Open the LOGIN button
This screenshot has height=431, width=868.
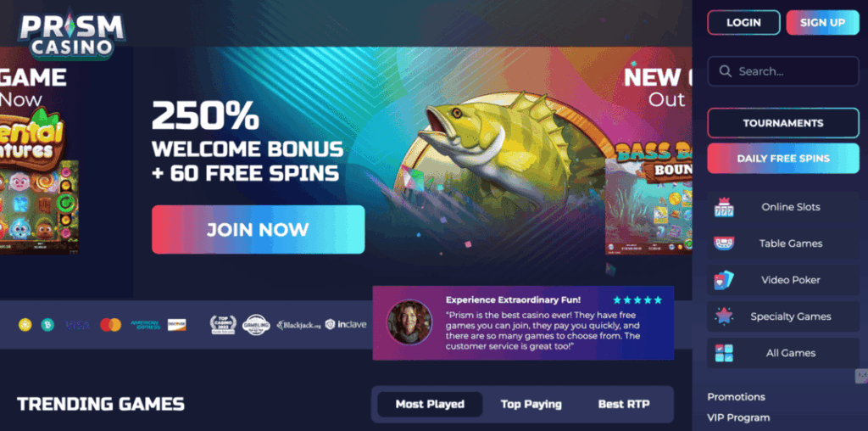[x=743, y=23]
